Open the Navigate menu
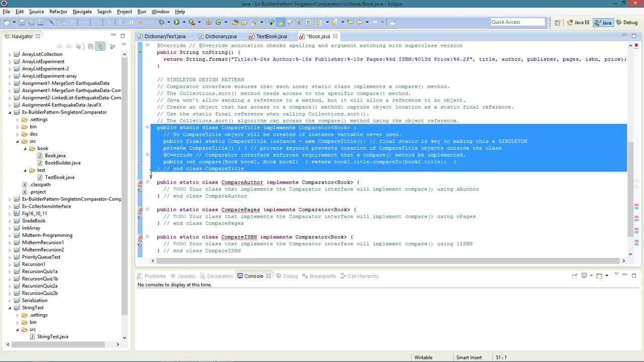Image resolution: width=644 pixels, height=362 pixels. point(82,11)
